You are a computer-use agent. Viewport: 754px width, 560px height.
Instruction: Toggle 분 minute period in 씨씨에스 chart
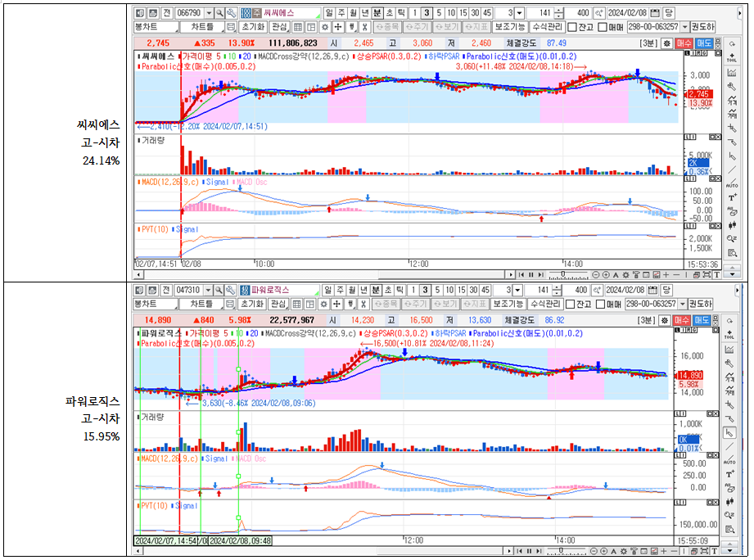pyautogui.click(x=377, y=13)
